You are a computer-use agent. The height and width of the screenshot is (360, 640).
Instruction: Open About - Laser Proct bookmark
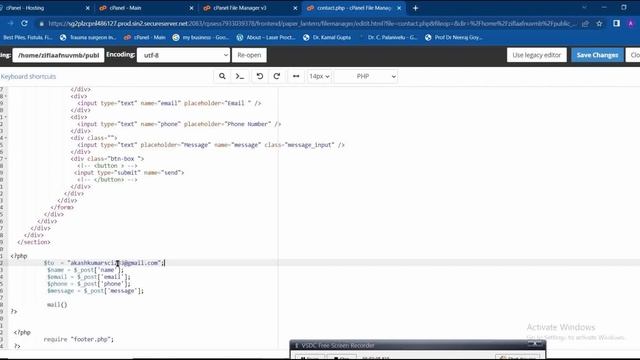(266, 37)
